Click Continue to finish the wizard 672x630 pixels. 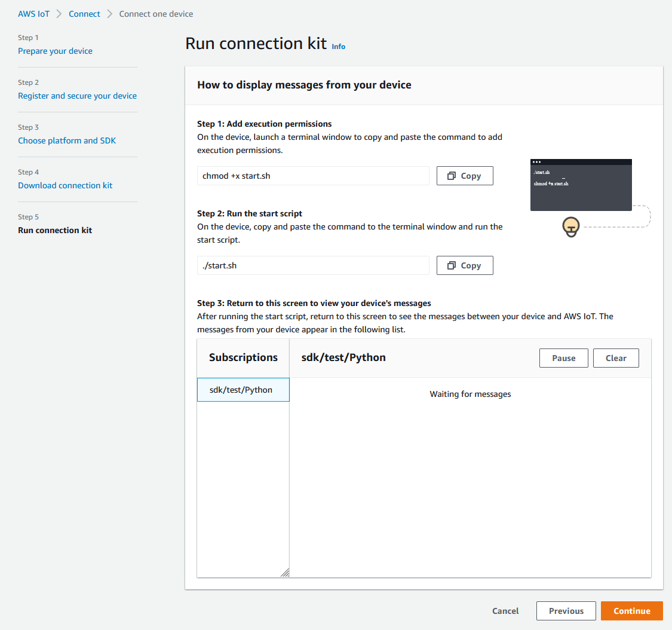[x=631, y=610]
